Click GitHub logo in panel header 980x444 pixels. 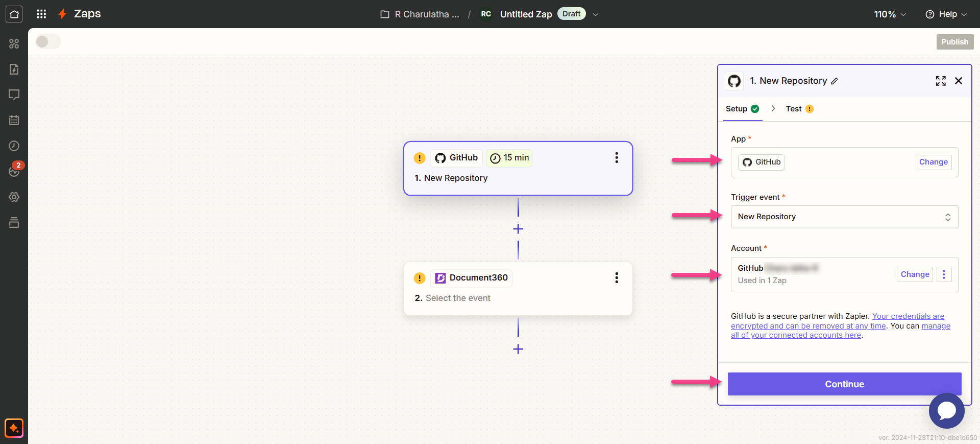734,81
